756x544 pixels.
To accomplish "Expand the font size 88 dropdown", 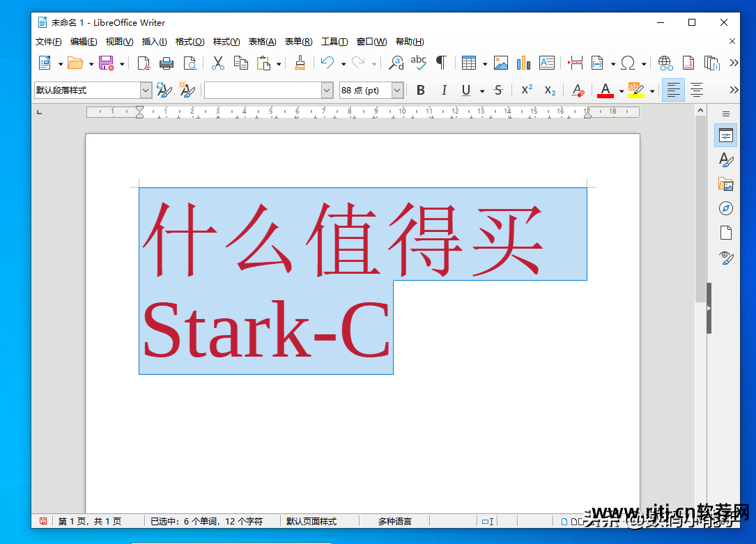I will point(397,90).
